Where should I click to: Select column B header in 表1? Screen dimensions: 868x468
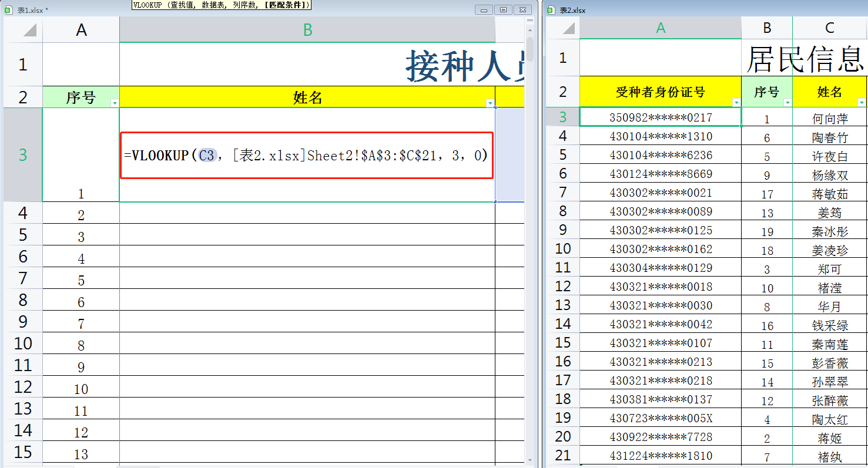click(x=307, y=28)
